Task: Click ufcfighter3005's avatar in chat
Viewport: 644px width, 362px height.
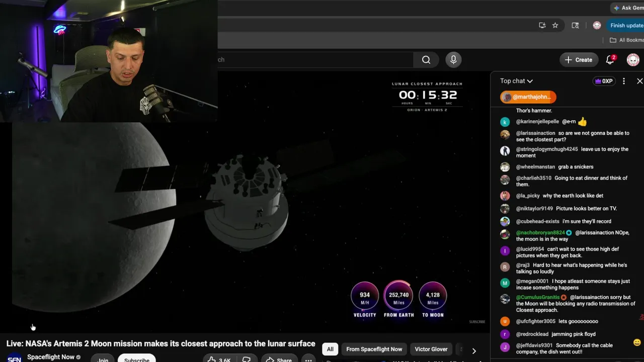Action: tap(505, 321)
